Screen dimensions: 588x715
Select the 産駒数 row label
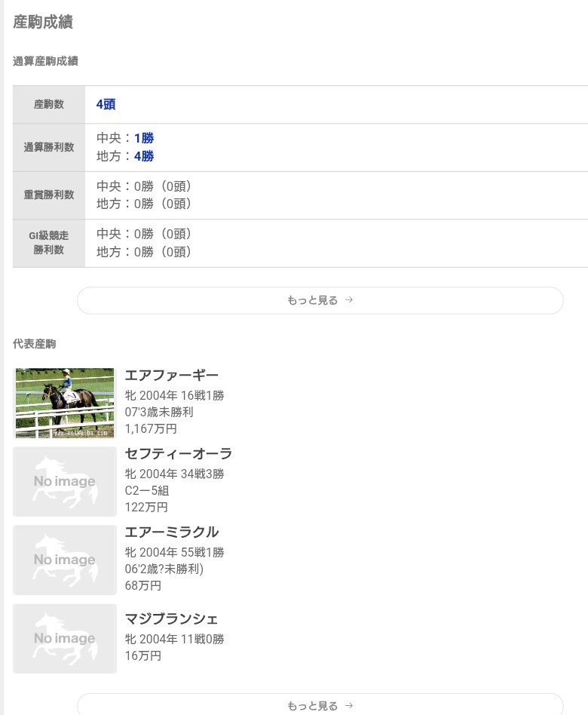click(49, 105)
